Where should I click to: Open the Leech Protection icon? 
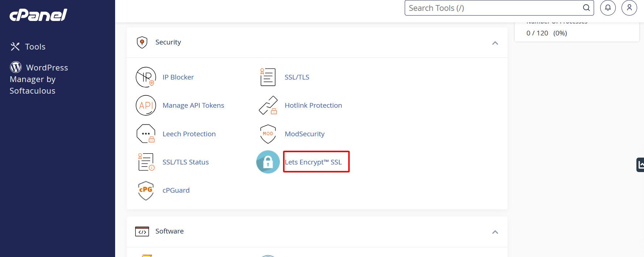point(146,134)
